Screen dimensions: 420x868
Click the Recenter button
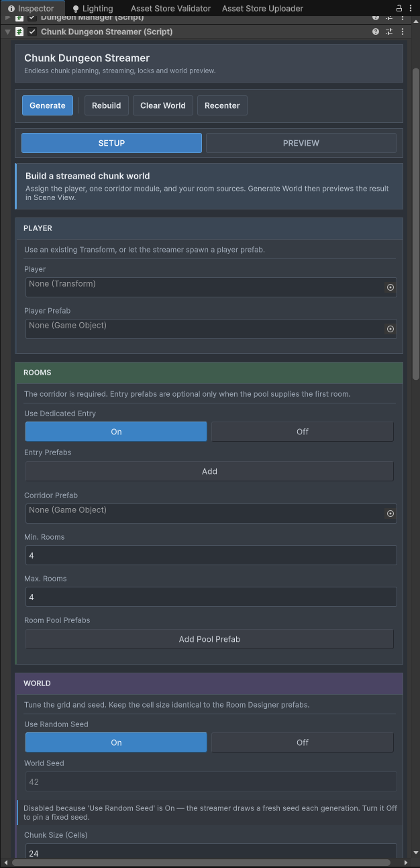point(222,105)
